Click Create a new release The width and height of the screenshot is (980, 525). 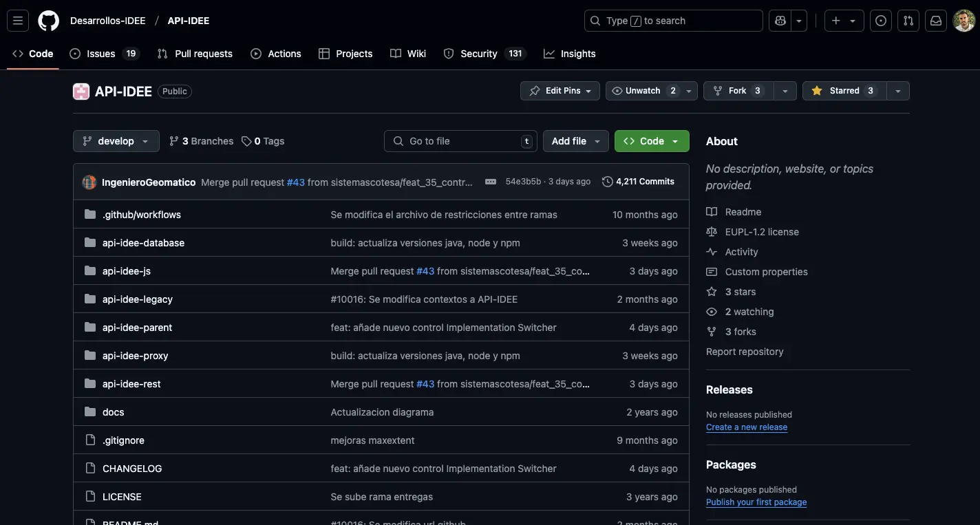coord(747,427)
